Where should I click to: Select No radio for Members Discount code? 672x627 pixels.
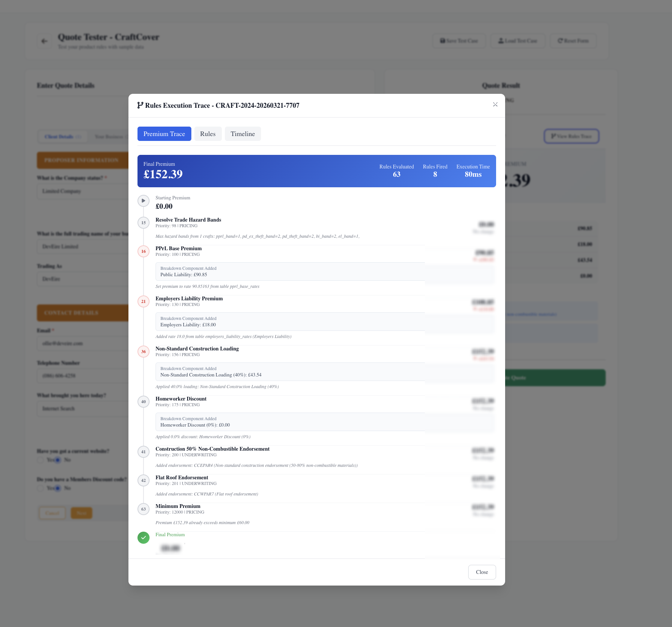pos(58,488)
